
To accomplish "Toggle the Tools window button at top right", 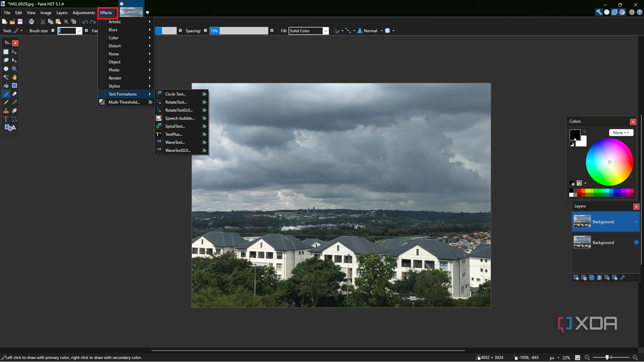I will coord(598,12).
